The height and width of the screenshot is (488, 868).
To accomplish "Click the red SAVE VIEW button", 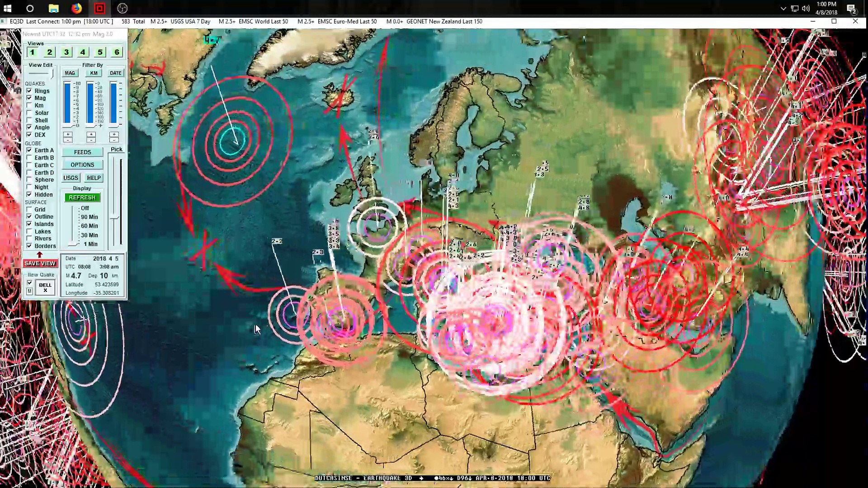I will point(40,263).
